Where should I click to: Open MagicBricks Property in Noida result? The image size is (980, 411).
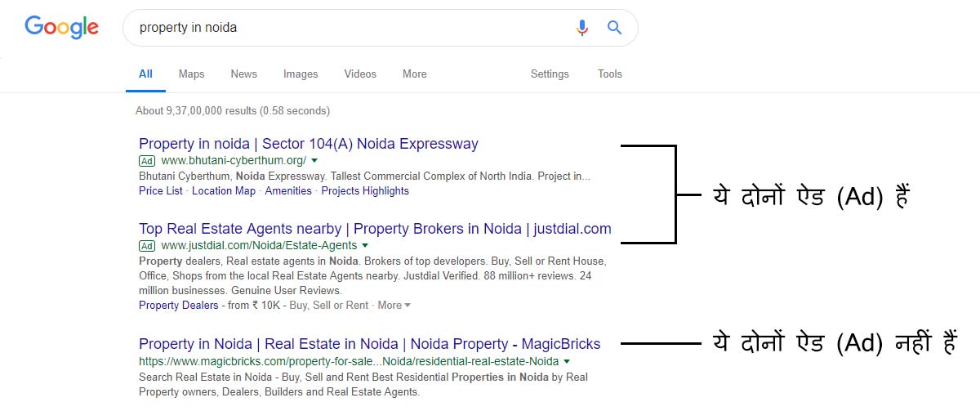[x=369, y=344]
